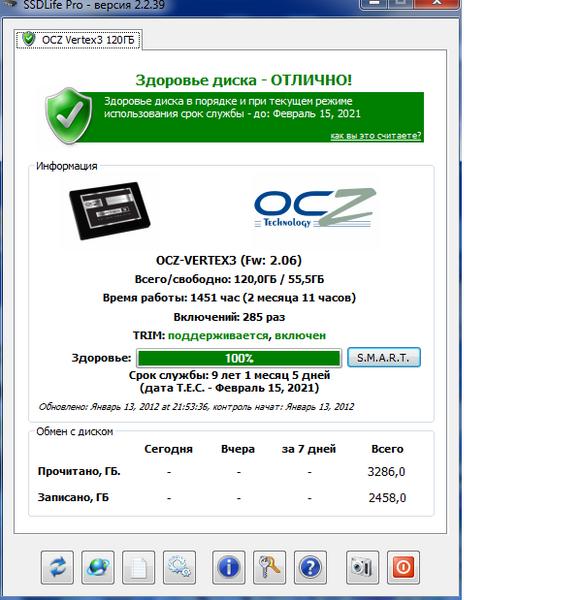Click 'Время работы: 1451 час' line
The image size is (582, 600).
[x=229, y=298]
